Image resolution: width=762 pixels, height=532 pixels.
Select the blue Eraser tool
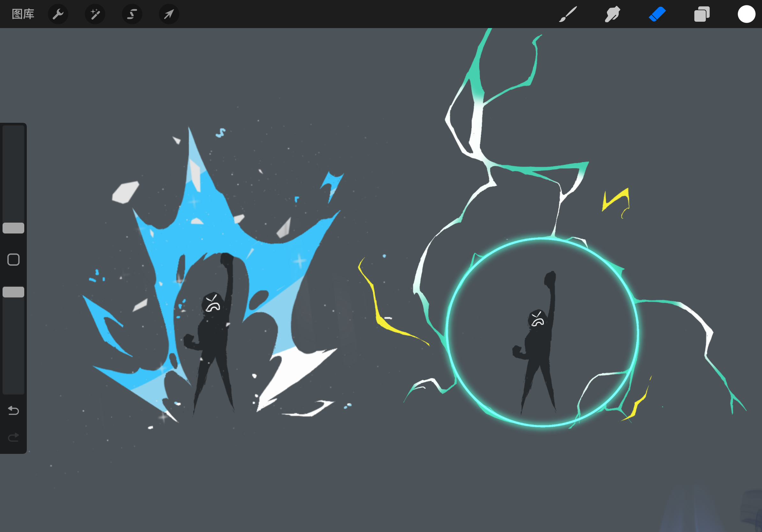click(x=657, y=14)
